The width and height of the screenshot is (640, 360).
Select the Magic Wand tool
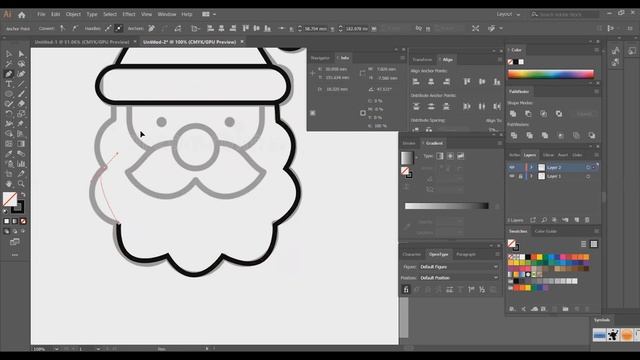9,64
